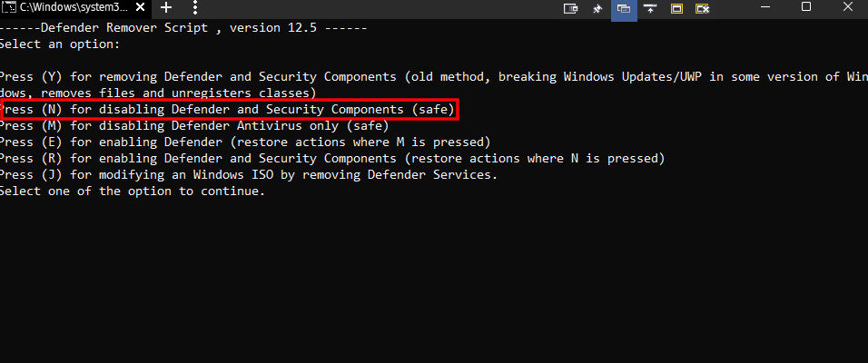The width and height of the screenshot is (868, 363).
Task: Click the yellow-framed window icon
Action: coord(676,8)
